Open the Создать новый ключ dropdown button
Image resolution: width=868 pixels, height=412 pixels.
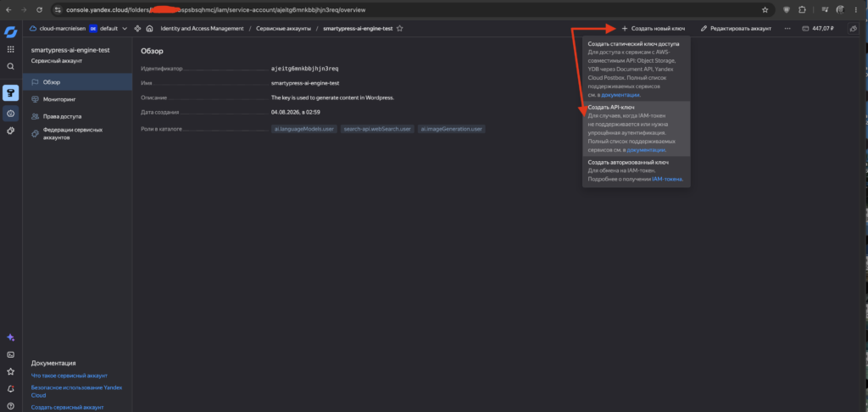654,28
